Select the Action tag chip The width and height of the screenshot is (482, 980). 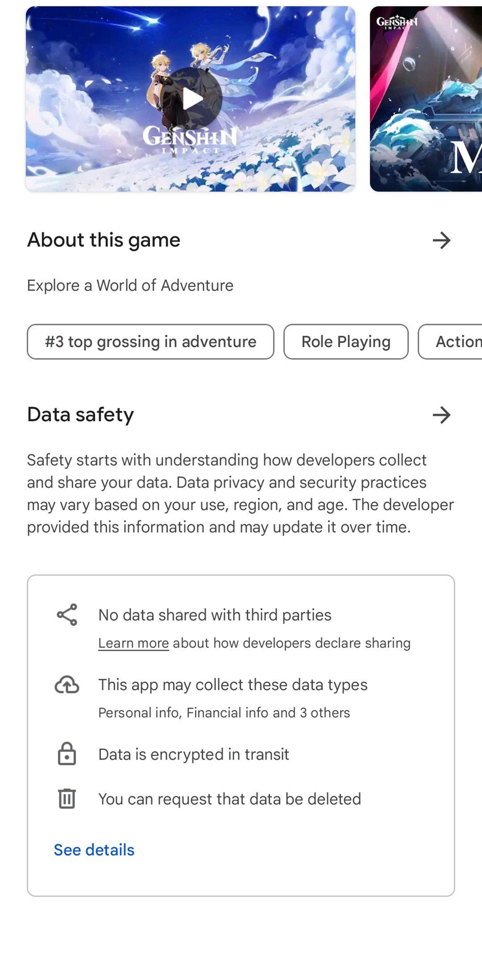(450, 342)
